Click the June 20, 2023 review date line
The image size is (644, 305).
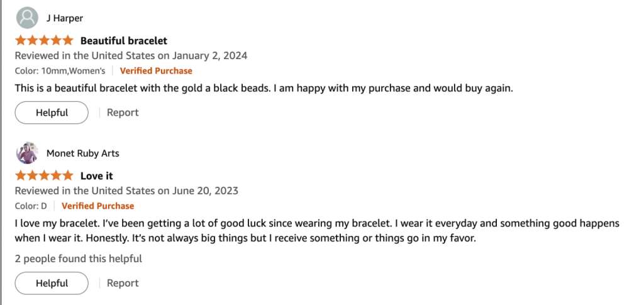click(126, 191)
